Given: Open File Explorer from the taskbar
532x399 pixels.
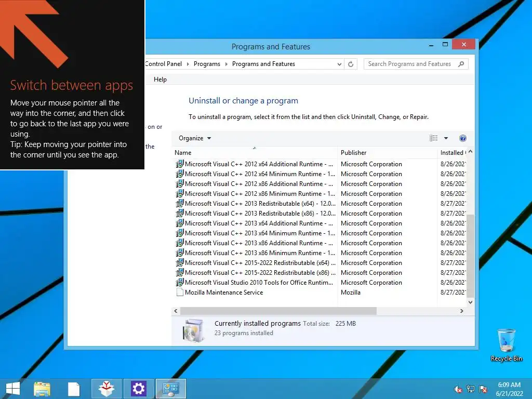Looking at the screenshot, I should coord(42,389).
